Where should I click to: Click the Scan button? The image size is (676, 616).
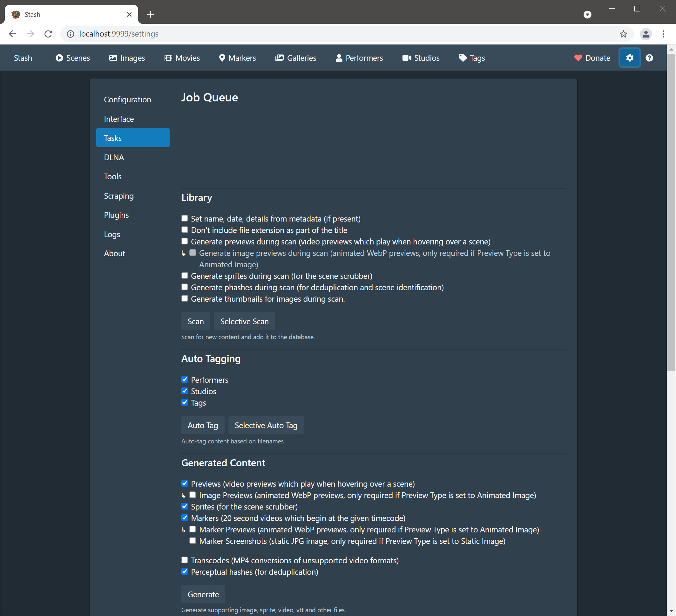(x=196, y=321)
